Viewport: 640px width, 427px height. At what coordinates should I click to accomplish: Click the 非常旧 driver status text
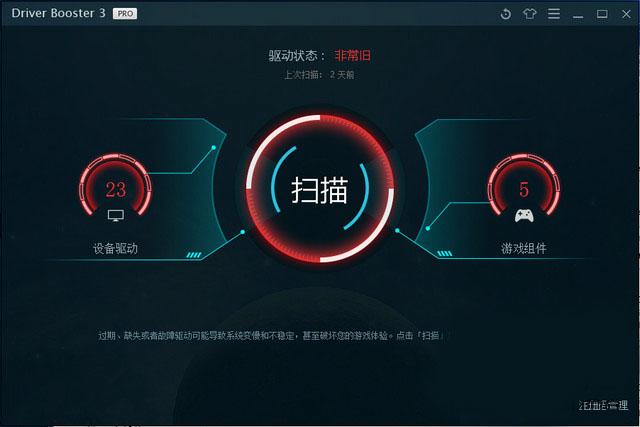[x=353, y=55]
